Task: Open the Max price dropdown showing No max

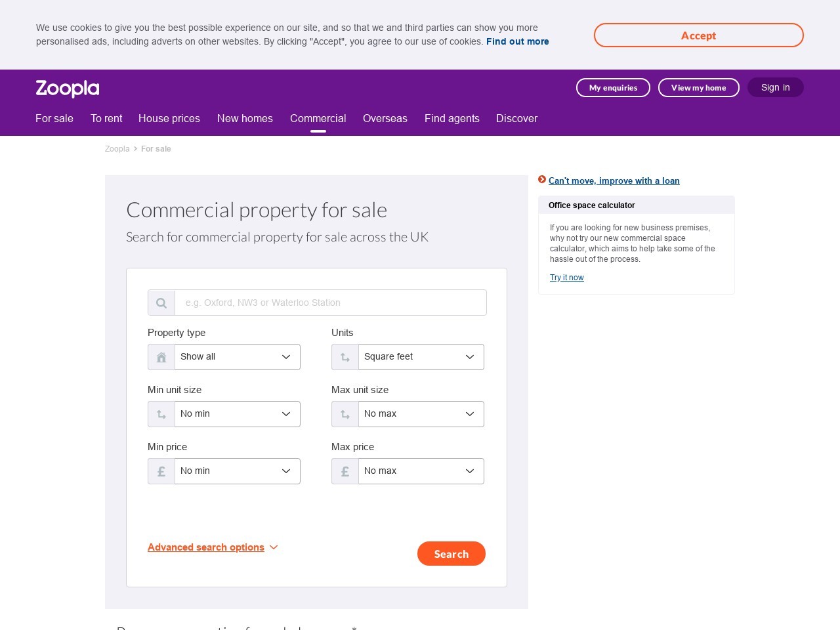Action: click(421, 471)
